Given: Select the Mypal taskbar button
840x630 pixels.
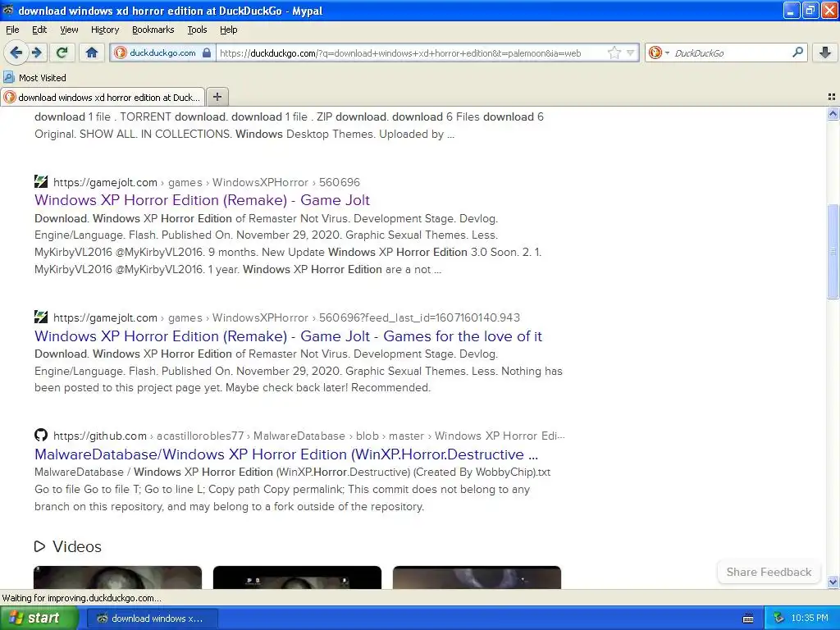Looking at the screenshot, I should pyautogui.click(x=152, y=619).
